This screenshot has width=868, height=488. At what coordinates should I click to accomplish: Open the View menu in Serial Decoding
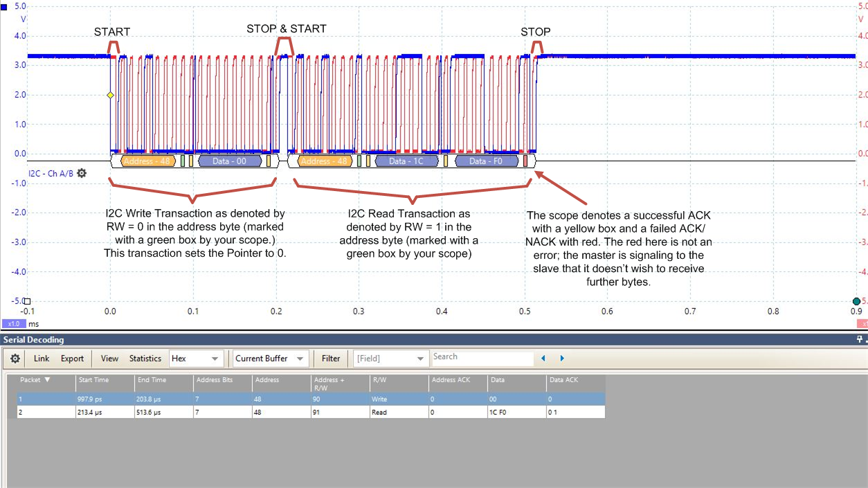coord(109,359)
